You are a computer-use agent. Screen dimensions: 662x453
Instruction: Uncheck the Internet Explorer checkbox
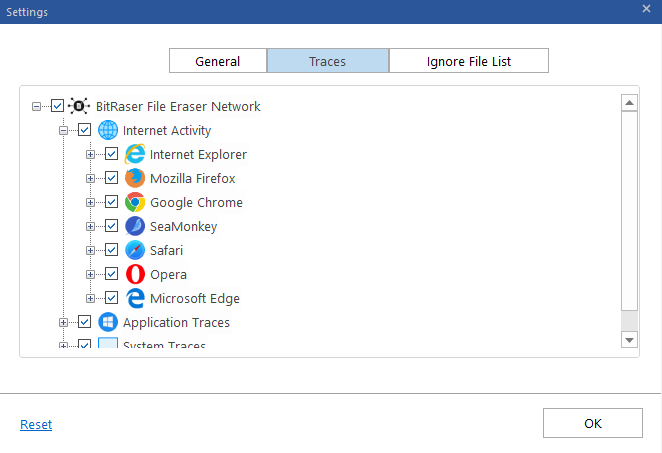(111, 154)
